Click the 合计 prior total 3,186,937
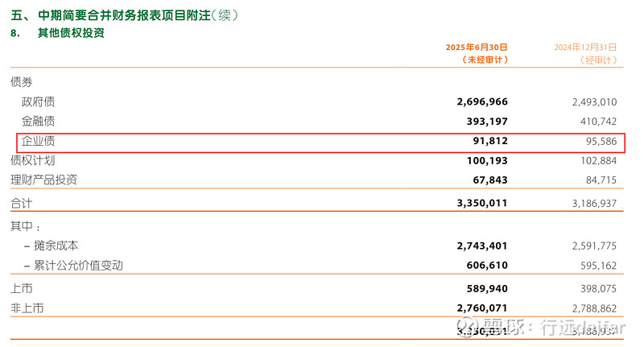This screenshot has height=347, width=644. pos(594,203)
